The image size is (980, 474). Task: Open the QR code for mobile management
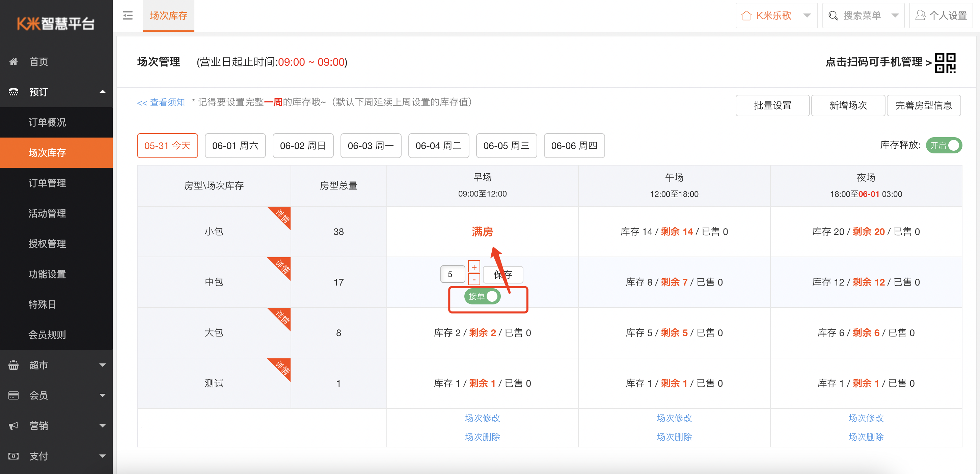(x=945, y=63)
